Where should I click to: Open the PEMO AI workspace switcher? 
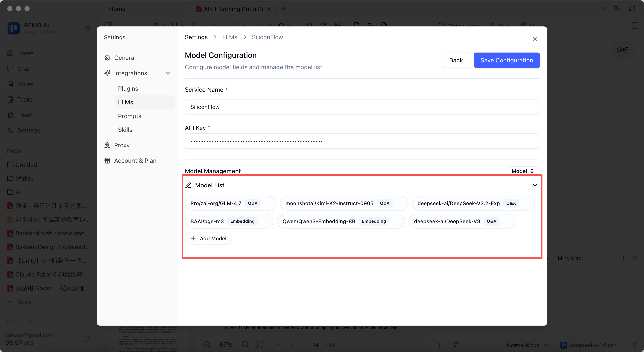(88, 28)
